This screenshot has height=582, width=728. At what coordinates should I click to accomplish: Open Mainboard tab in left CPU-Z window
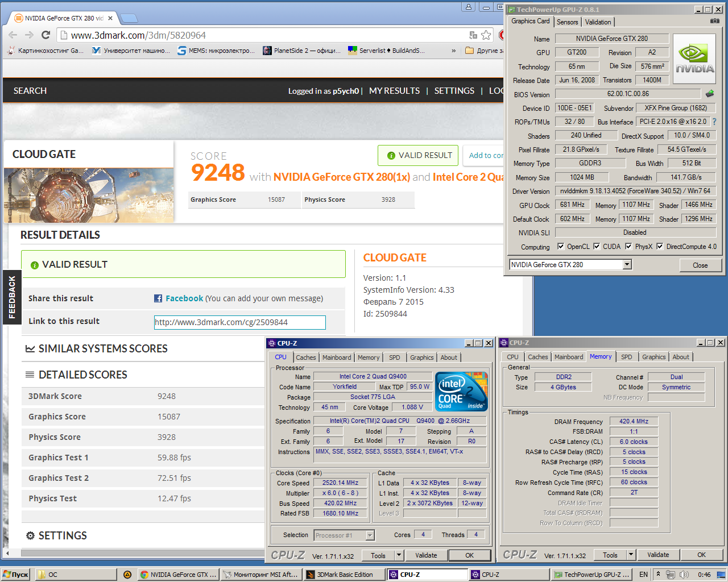point(337,357)
